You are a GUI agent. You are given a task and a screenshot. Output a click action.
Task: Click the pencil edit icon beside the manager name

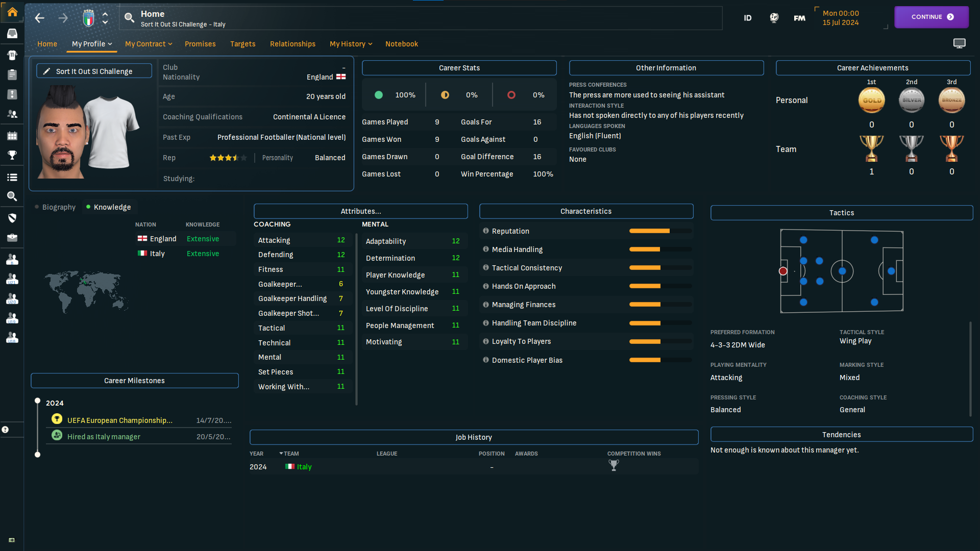click(46, 71)
